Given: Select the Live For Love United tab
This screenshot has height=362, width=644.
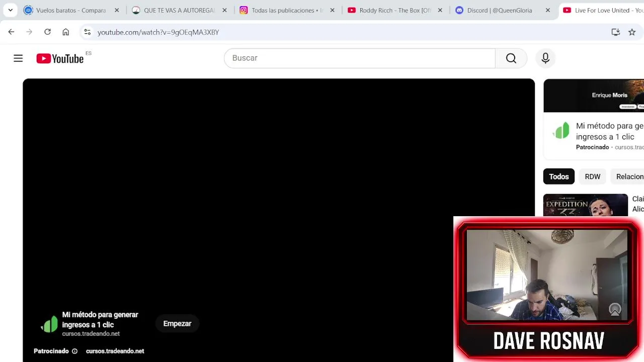Looking at the screenshot, I should tap(602, 10).
